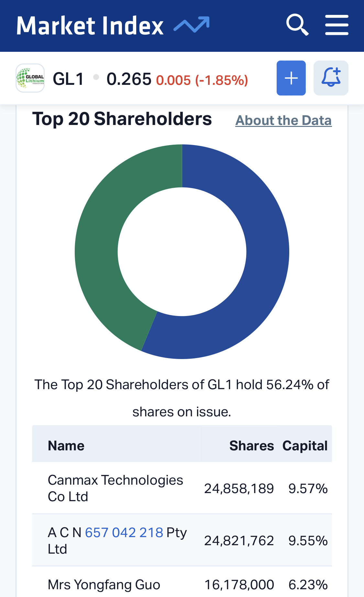The image size is (364, 597).
Task: Click the 0.265 share price
Action: [129, 79]
